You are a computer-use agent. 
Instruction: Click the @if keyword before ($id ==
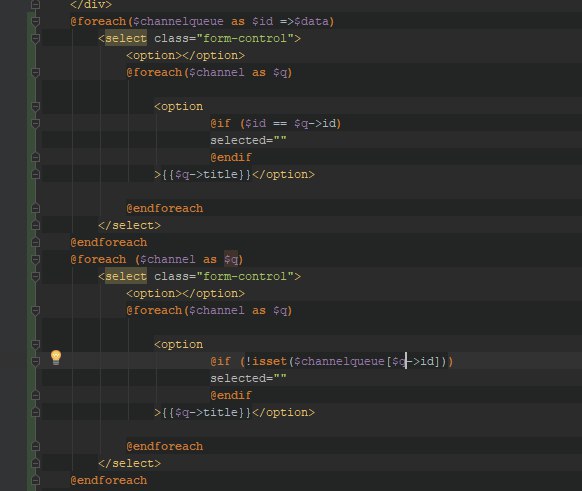pos(220,123)
